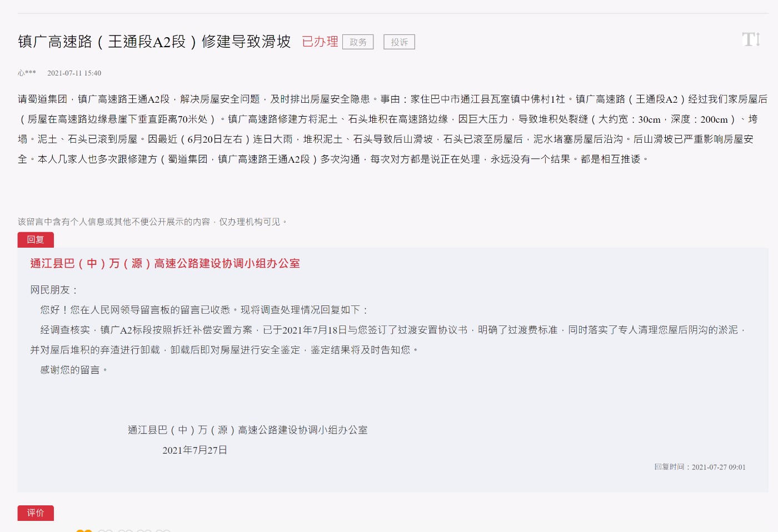
Task: Click the complaint text starting with 请蜀道集团
Action: 389,129
